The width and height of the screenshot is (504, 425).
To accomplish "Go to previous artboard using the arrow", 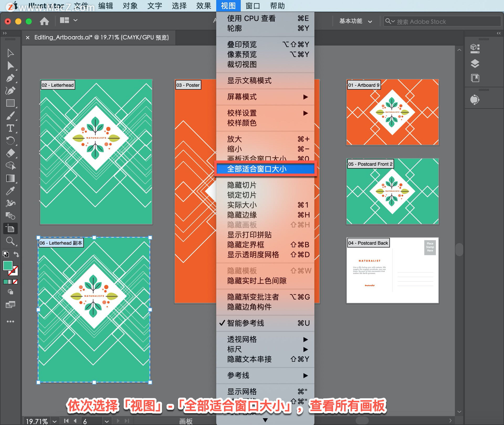I will point(75,421).
